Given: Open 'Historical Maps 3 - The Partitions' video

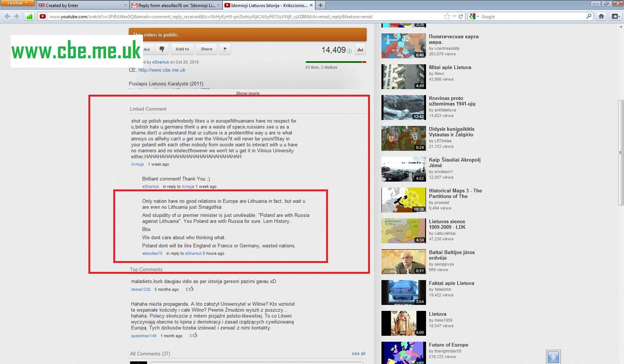Looking at the screenshot, I should point(455,194).
